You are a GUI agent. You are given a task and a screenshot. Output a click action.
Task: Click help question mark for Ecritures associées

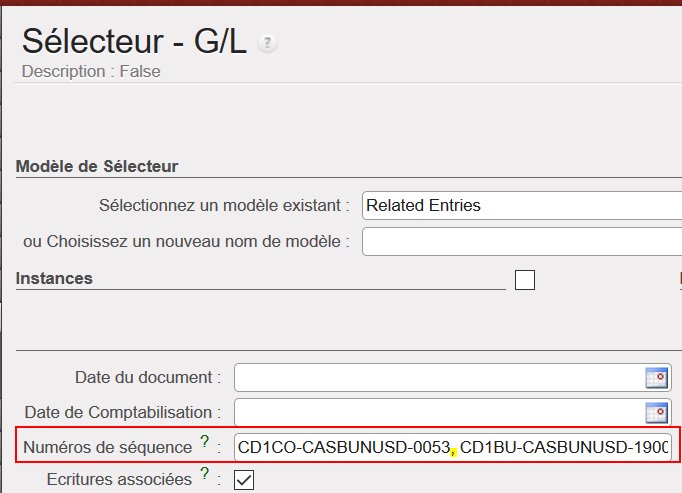205,475
